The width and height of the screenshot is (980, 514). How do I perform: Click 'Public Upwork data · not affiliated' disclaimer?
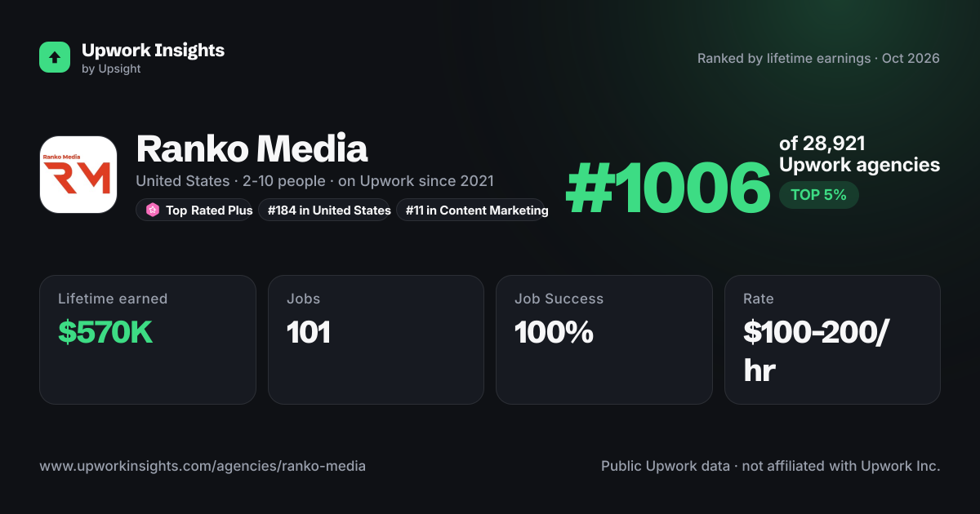[x=771, y=467]
